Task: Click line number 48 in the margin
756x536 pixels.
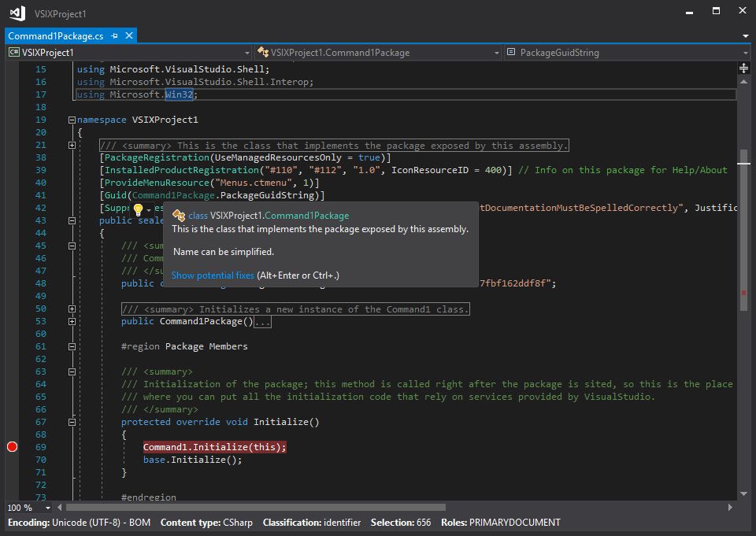Action: click(x=40, y=283)
